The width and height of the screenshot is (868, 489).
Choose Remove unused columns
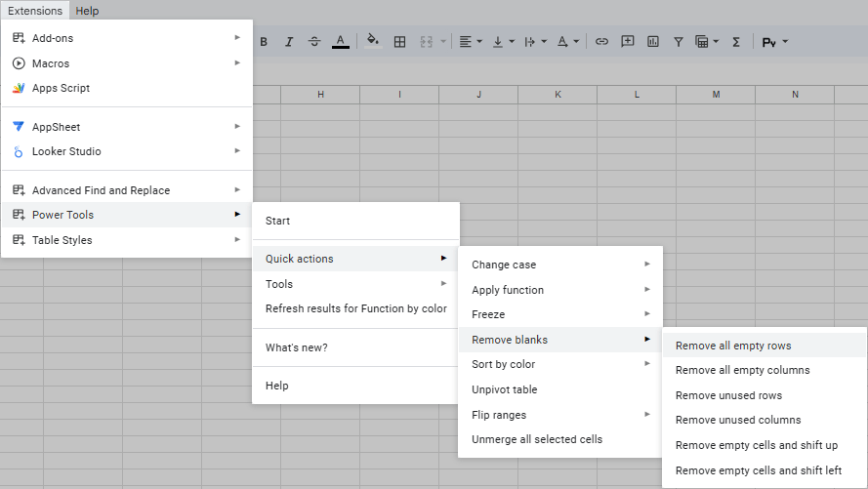765,420
